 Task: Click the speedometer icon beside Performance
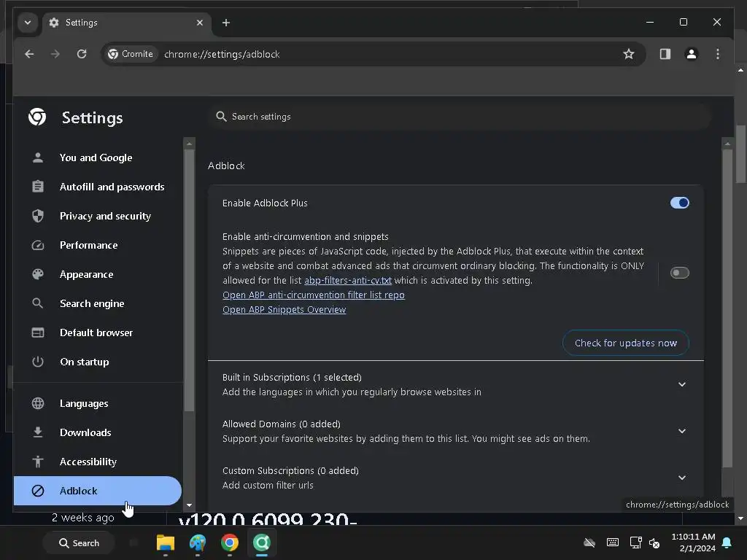click(38, 245)
